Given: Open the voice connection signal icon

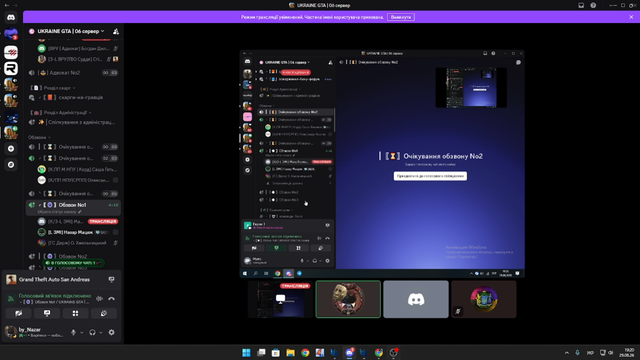Looking at the screenshot, I should point(11,299).
